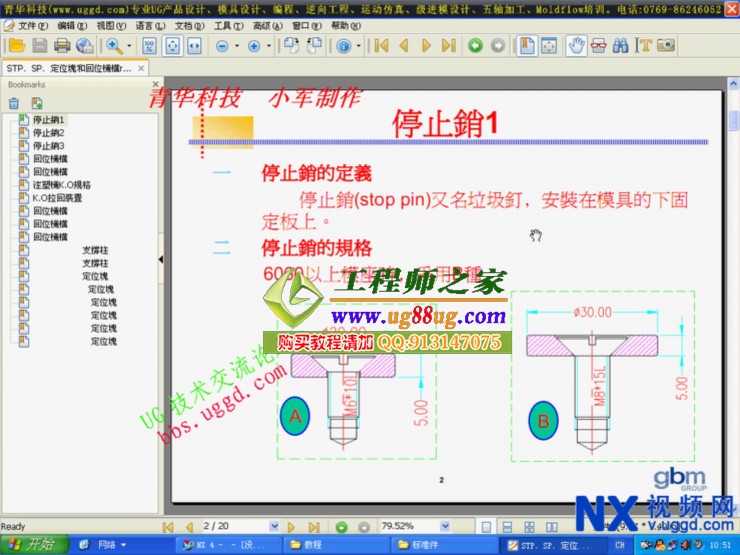
Task: Select the Text selection tool
Action: point(643,46)
